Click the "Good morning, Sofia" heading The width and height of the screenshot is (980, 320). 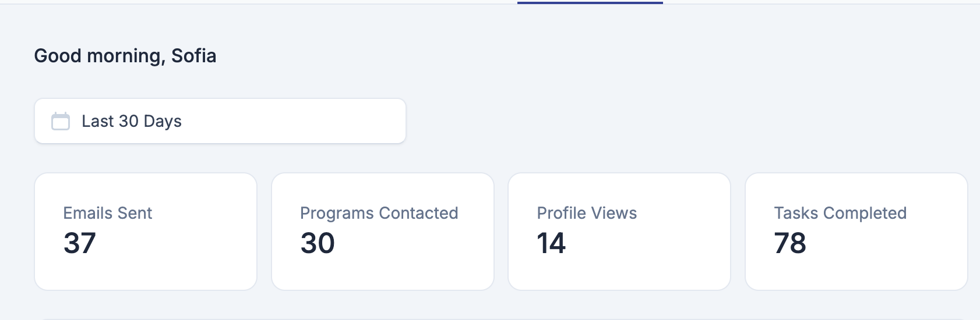pyautogui.click(x=125, y=56)
